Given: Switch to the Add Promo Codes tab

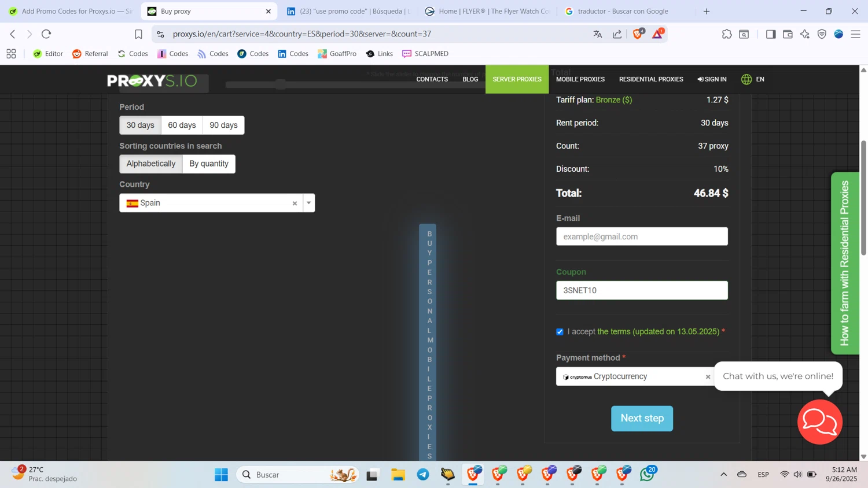Looking at the screenshot, I should click(71, 11).
